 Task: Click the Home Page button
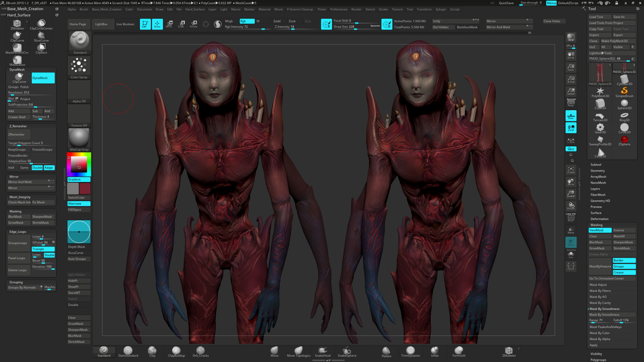78,24
